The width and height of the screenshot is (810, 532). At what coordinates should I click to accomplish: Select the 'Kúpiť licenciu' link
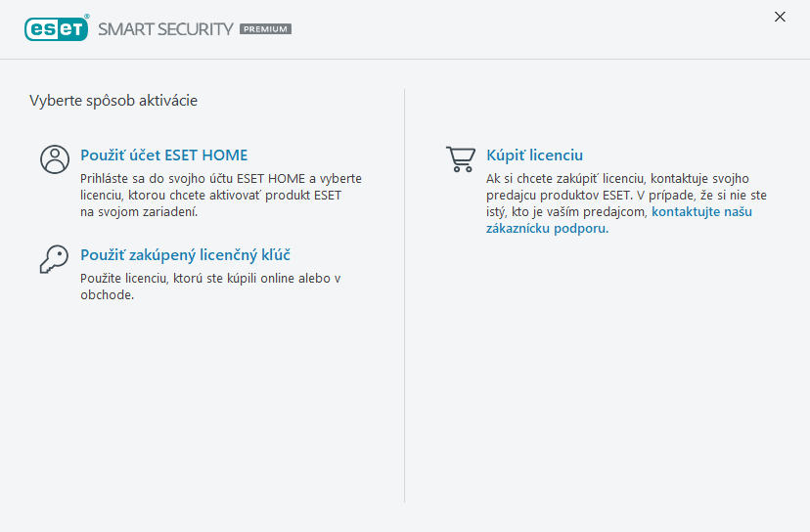(534, 155)
